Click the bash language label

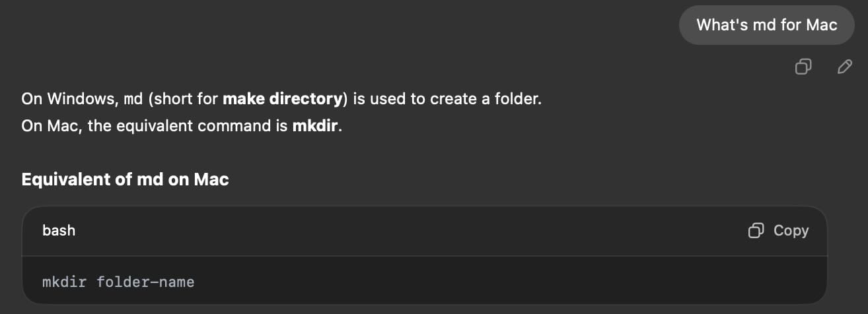coord(59,230)
